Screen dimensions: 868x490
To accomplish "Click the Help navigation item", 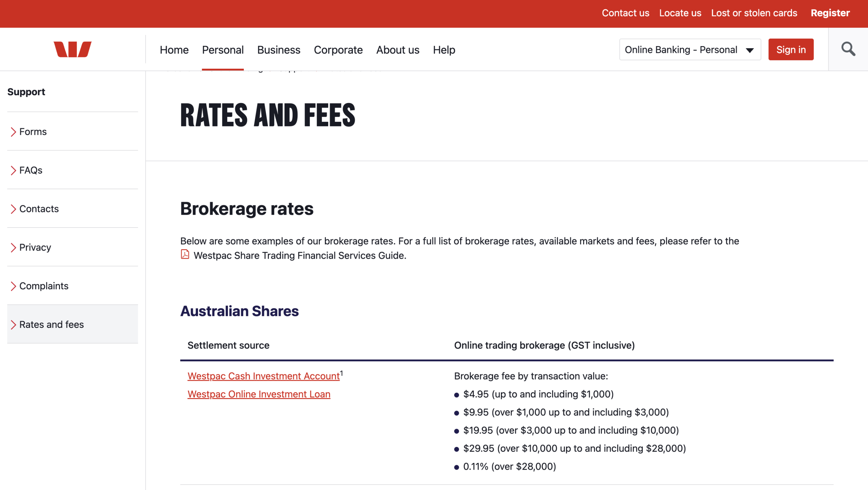I will coord(444,50).
